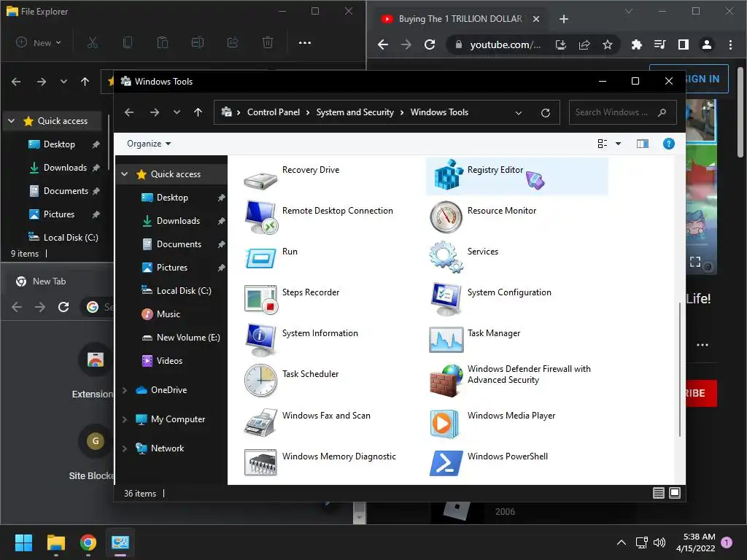Screen dimensions: 747x560
Task: Collapse Quick access in File Explorer window
Action: (11, 121)
